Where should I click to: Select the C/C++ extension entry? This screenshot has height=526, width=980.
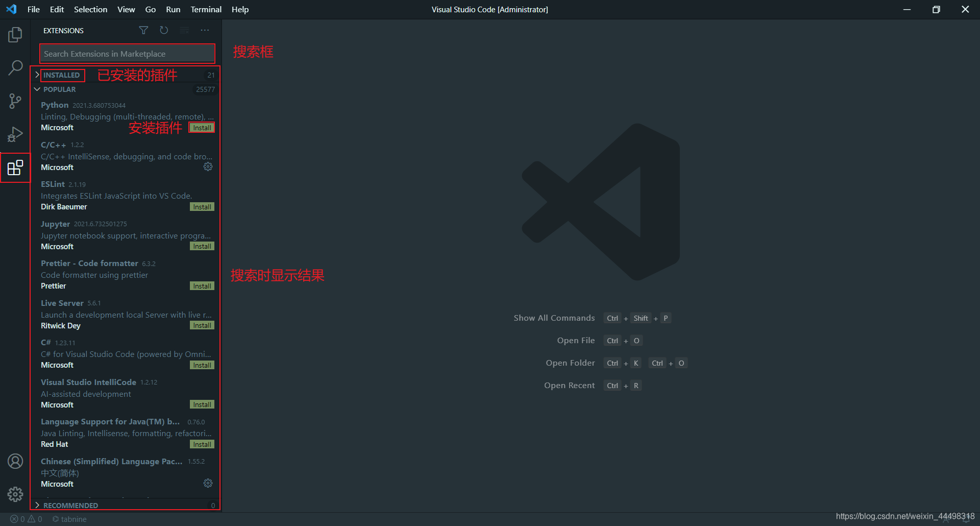127,156
